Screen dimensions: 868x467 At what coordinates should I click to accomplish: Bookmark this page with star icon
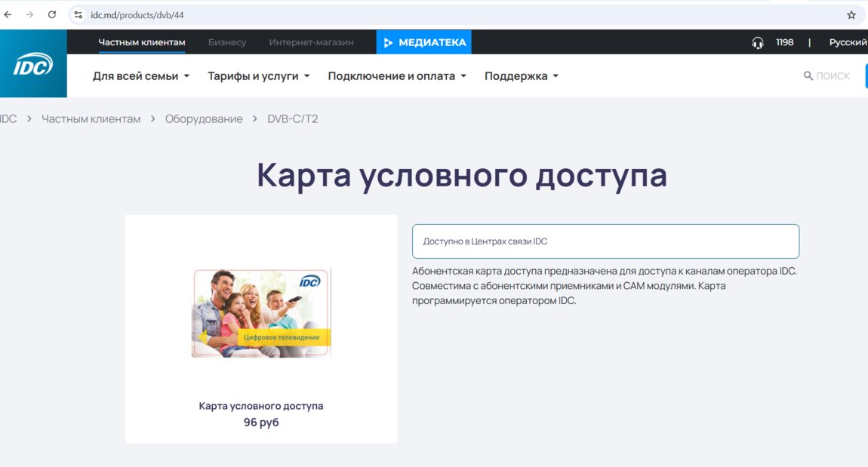pyautogui.click(x=851, y=14)
